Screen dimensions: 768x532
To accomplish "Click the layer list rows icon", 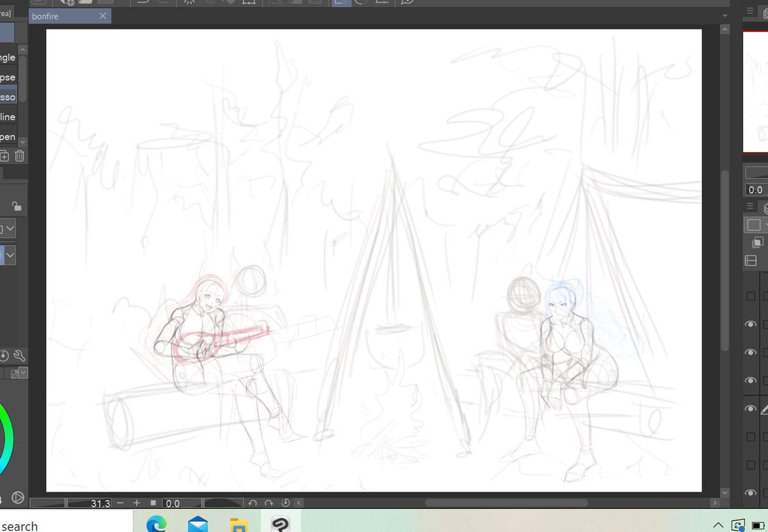I will click(x=751, y=261).
